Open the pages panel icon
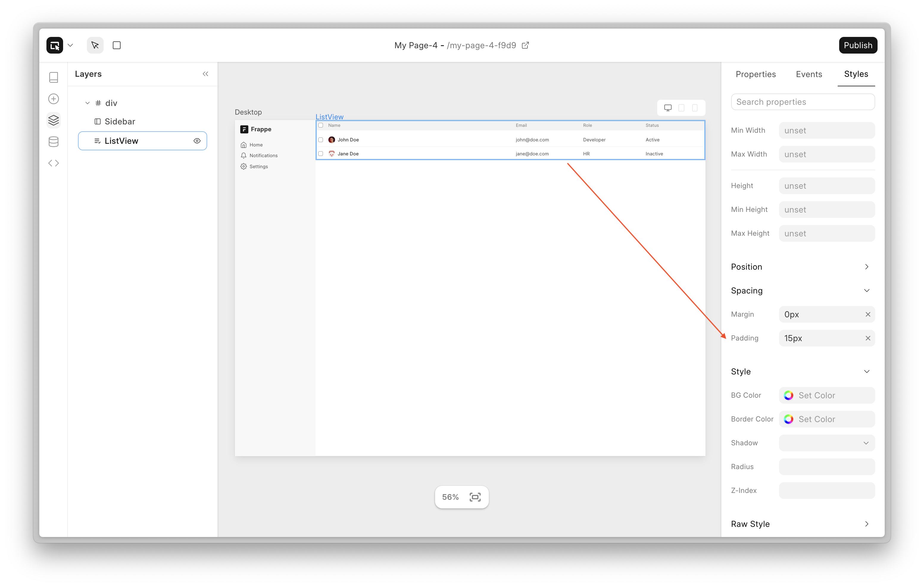This screenshot has width=924, height=587. pyautogui.click(x=54, y=77)
